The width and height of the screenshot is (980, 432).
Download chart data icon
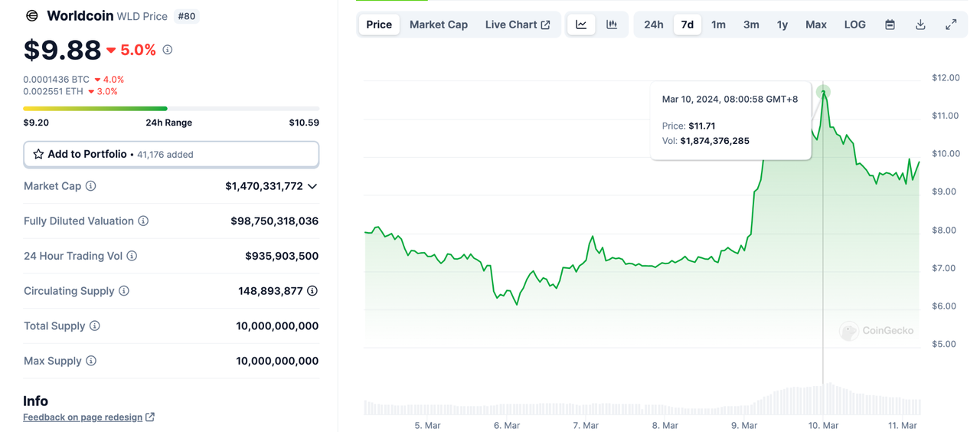pos(920,25)
